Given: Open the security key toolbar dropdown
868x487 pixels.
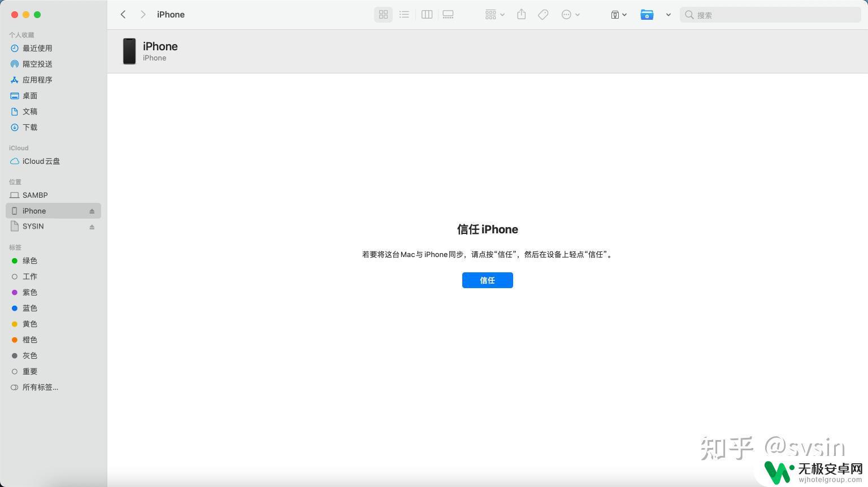Looking at the screenshot, I should 619,15.
